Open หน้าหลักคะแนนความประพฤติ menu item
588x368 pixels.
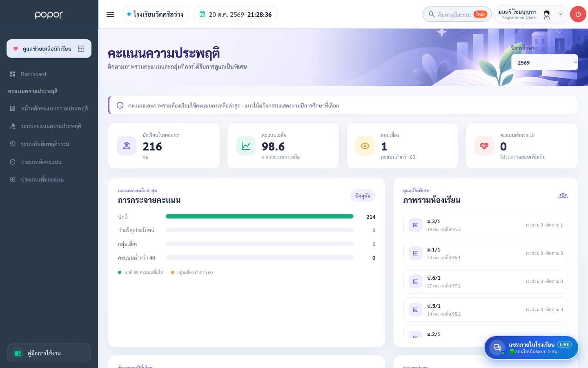click(x=49, y=108)
